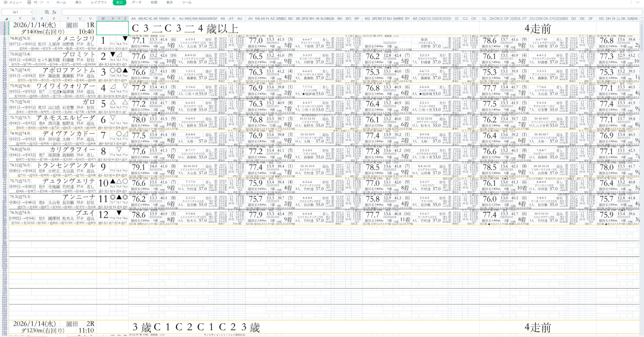Select horse name メメニシコリ
This screenshot has width=644, height=337.
75,39
